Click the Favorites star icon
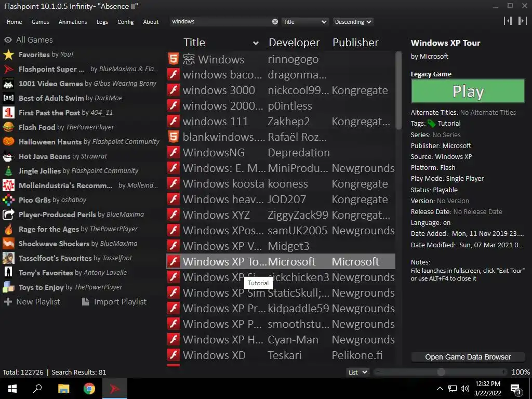 (8, 55)
